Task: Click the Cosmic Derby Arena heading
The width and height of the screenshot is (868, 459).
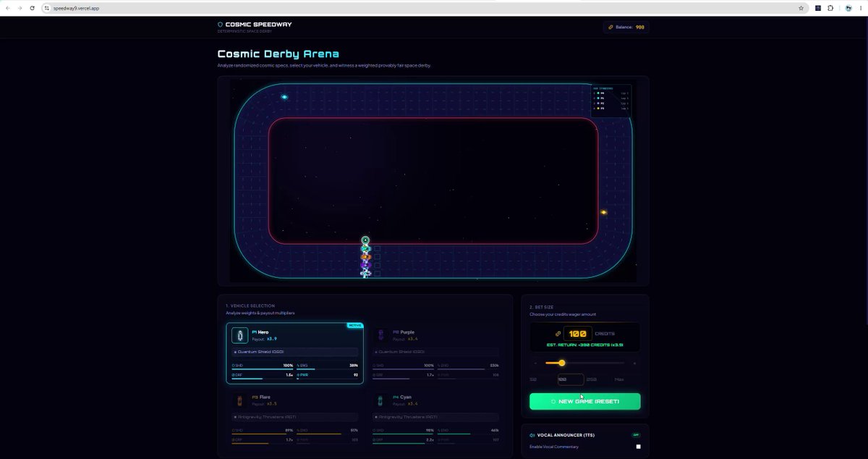Action: point(278,54)
